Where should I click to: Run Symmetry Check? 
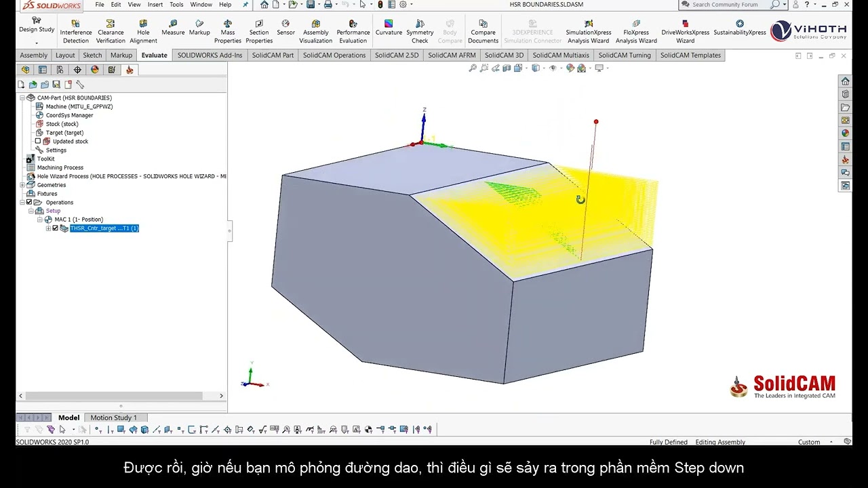[x=420, y=32]
